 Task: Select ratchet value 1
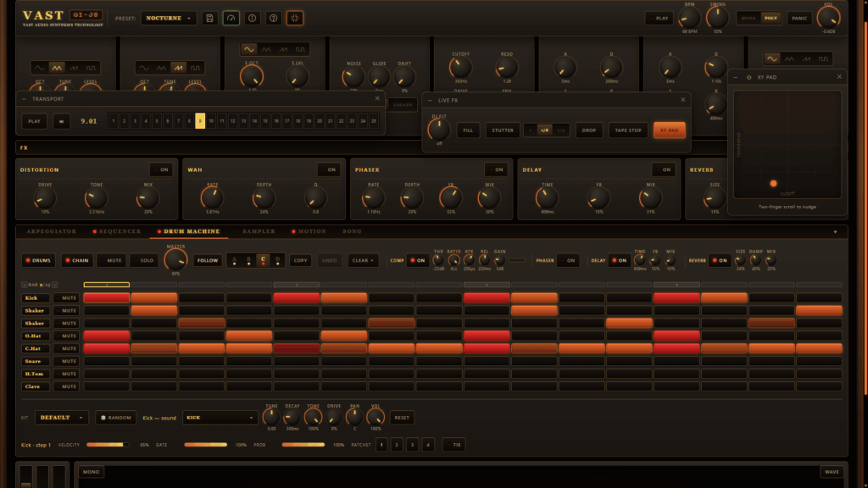381,445
